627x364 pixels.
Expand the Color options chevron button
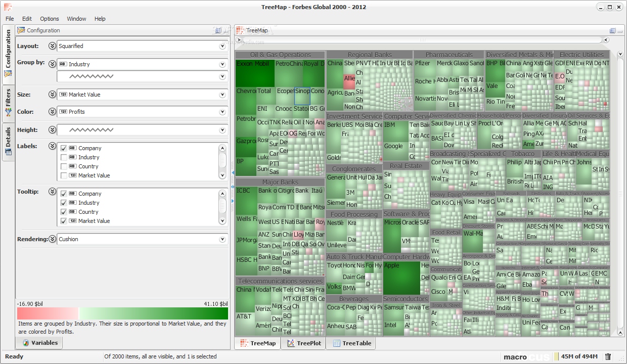pyautogui.click(x=52, y=112)
